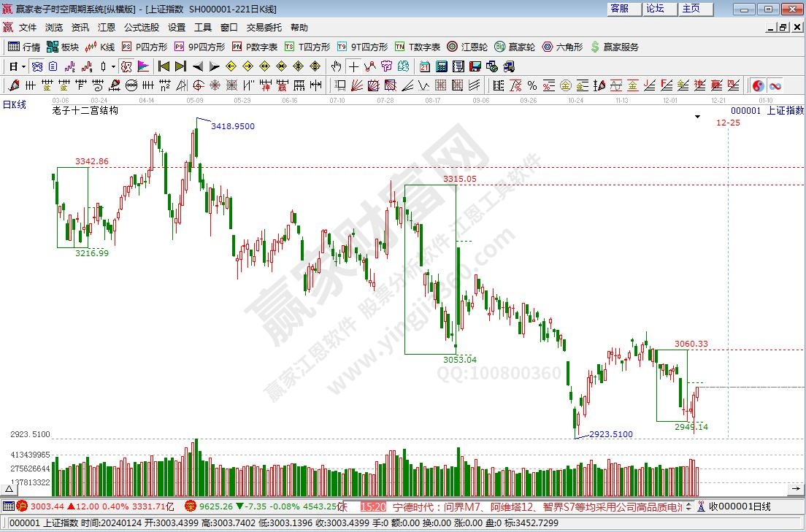Viewport: 806px width, 532px height.
Task: Click the blue infinity symbol icon
Action: click(775, 85)
